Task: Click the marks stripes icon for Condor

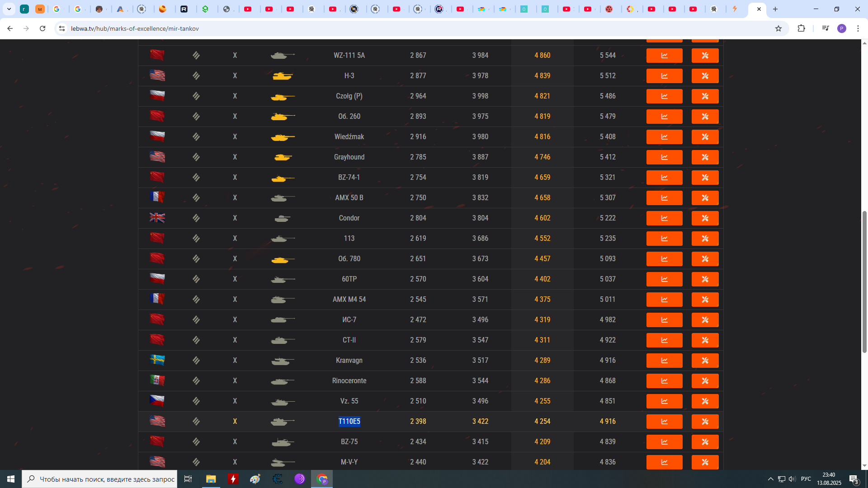Action: click(196, 218)
